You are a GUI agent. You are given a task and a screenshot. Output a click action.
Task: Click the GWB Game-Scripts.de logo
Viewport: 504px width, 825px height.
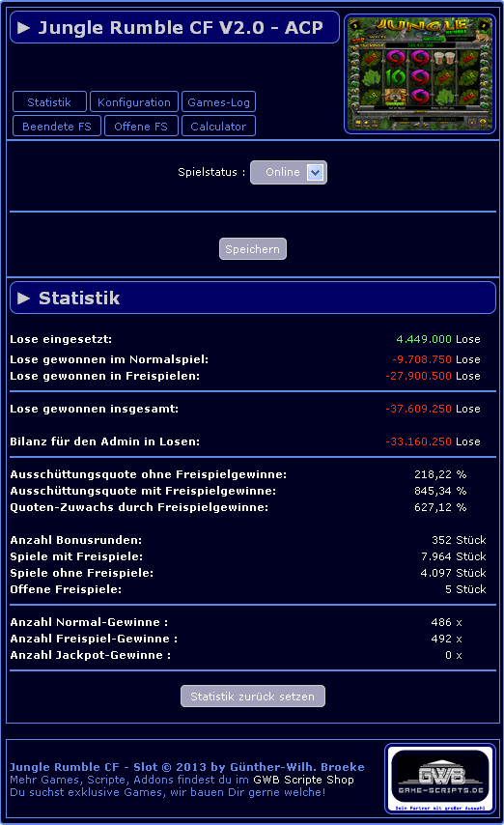440,779
